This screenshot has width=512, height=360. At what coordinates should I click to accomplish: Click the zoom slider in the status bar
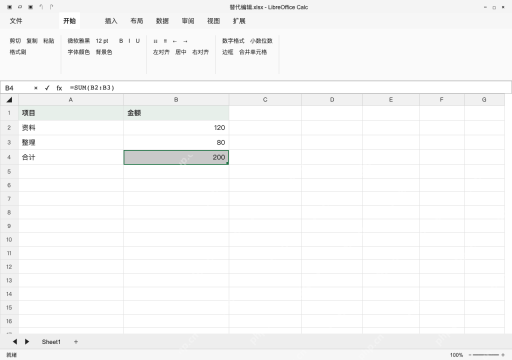(x=486, y=355)
